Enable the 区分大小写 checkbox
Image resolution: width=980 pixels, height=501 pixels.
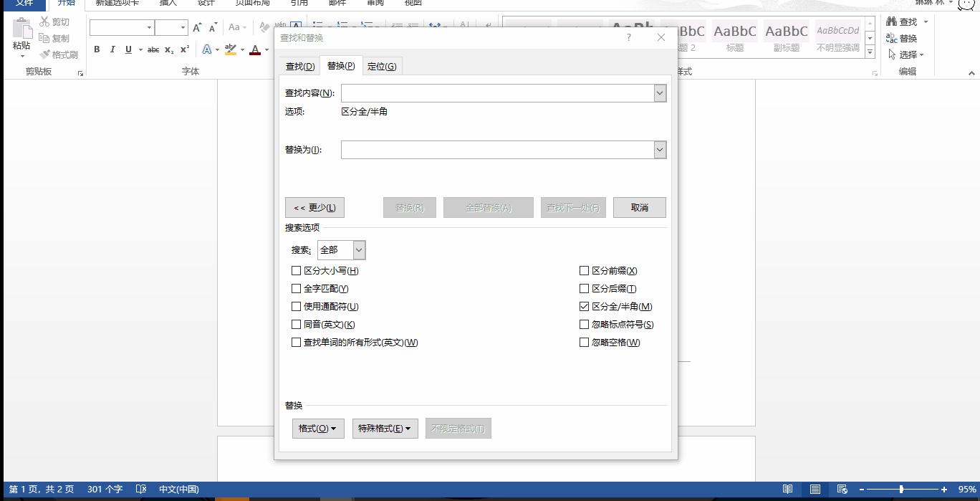(x=297, y=270)
